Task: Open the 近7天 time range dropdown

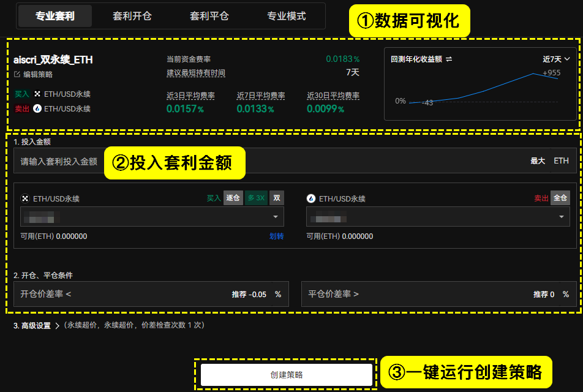Action: click(x=556, y=59)
